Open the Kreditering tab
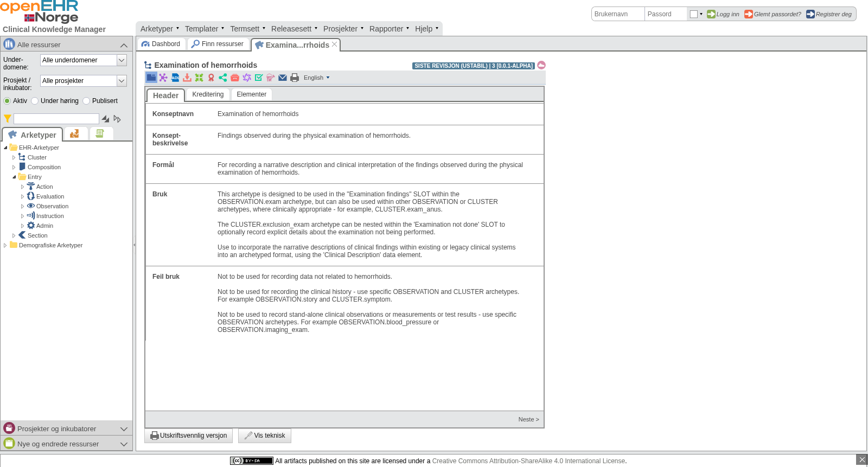The image size is (868, 467). [208, 94]
